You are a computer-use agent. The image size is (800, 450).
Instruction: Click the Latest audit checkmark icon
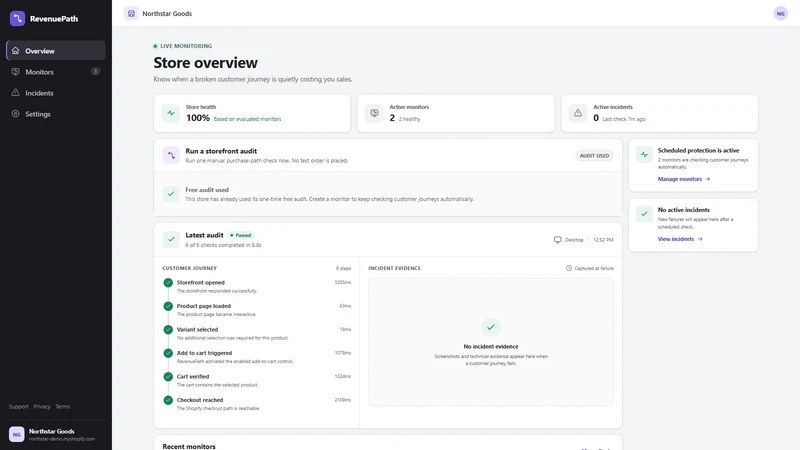pyautogui.click(x=171, y=239)
